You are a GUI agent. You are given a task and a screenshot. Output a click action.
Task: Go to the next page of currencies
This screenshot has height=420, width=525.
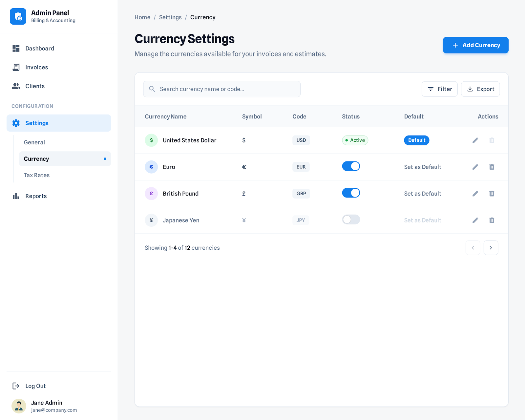pos(491,248)
